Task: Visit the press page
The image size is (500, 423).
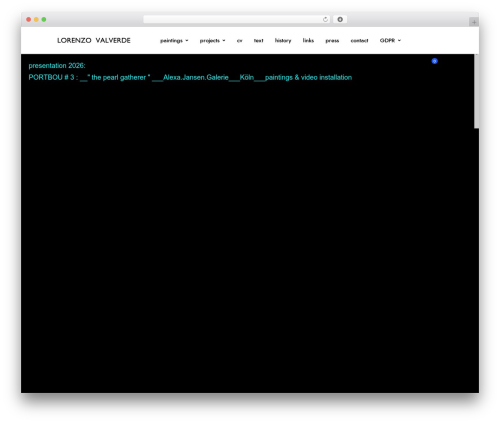Action: [332, 41]
